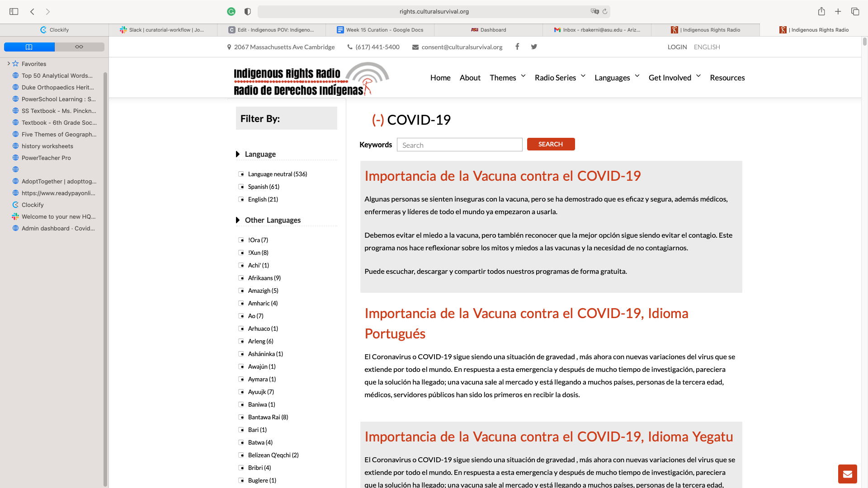Check the Spanish (61) language filter
868x488 pixels.
pyautogui.click(x=241, y=187)
